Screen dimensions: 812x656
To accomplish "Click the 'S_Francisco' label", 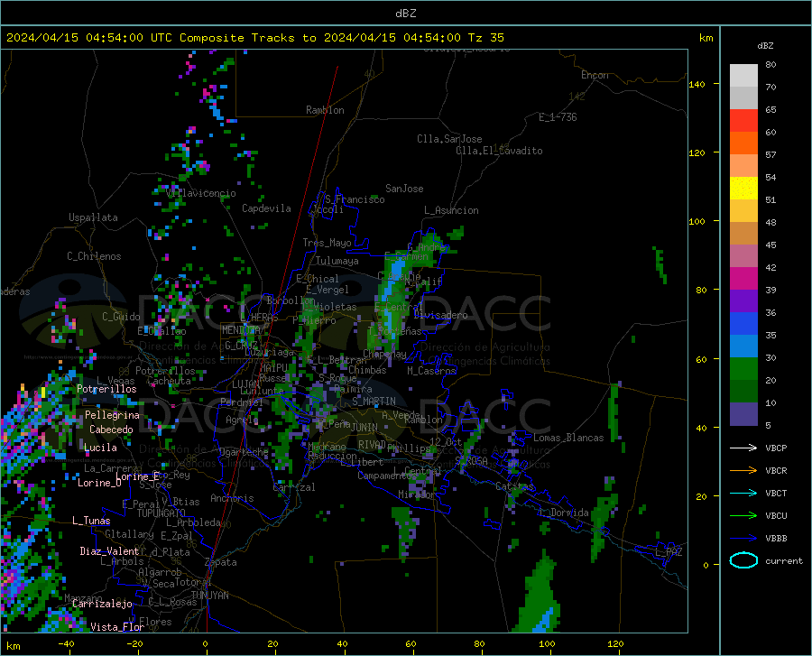I will [355, 199].
